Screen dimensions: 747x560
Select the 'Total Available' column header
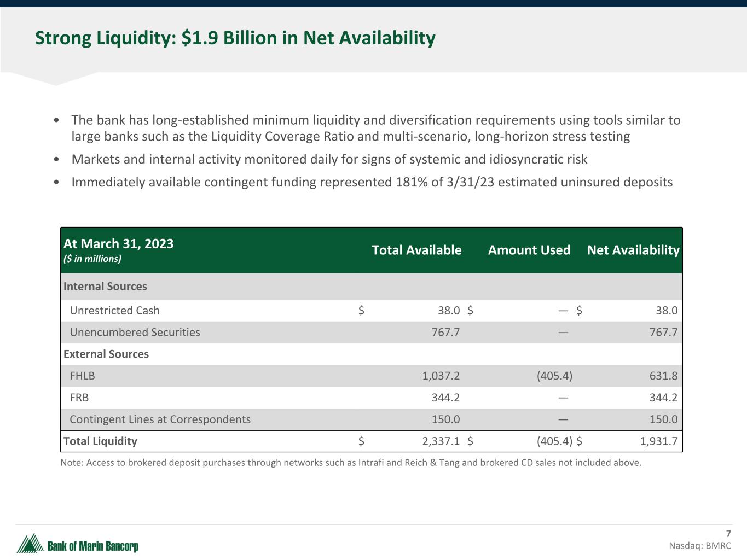click(x=416, y=250)
